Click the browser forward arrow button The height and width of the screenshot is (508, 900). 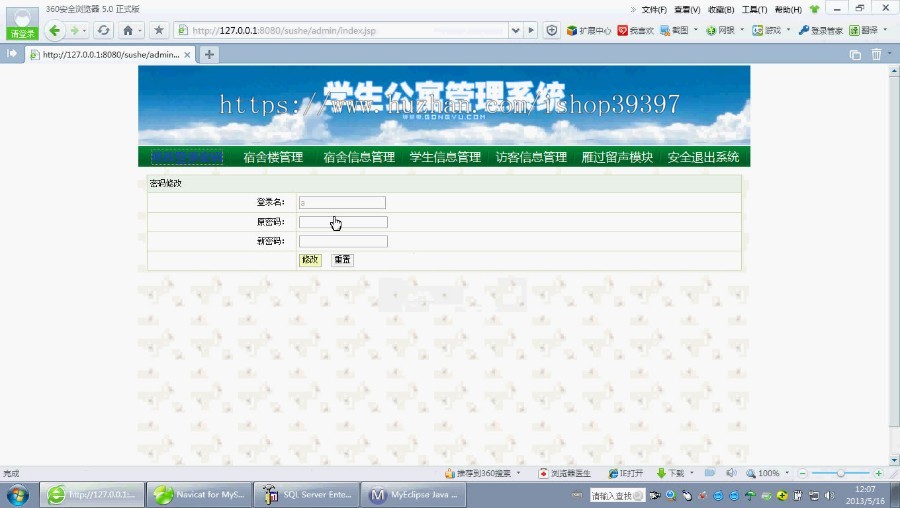75,30
